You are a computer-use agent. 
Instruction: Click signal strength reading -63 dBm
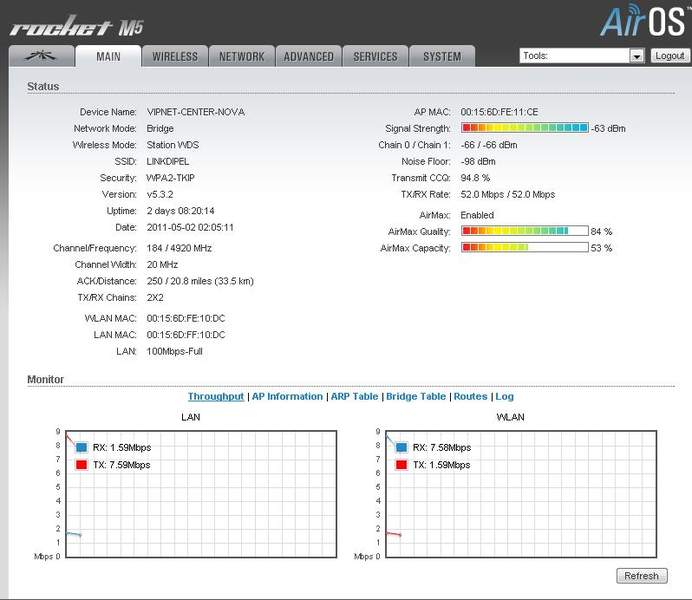click(x=608, y=128)
